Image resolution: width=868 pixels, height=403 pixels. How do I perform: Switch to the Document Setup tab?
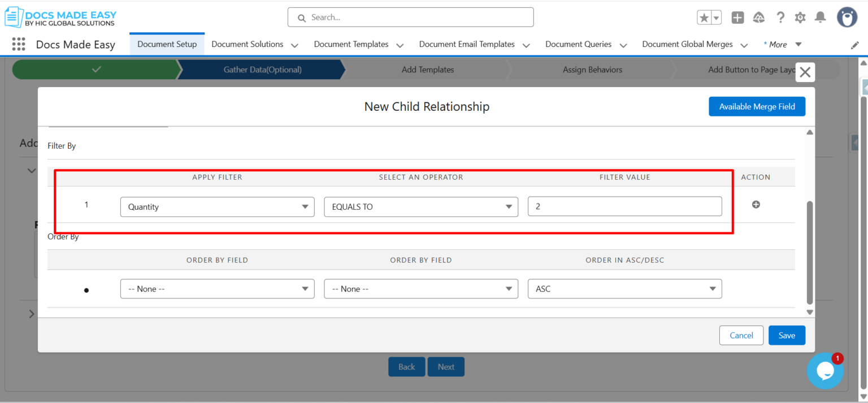click(167, 44)
